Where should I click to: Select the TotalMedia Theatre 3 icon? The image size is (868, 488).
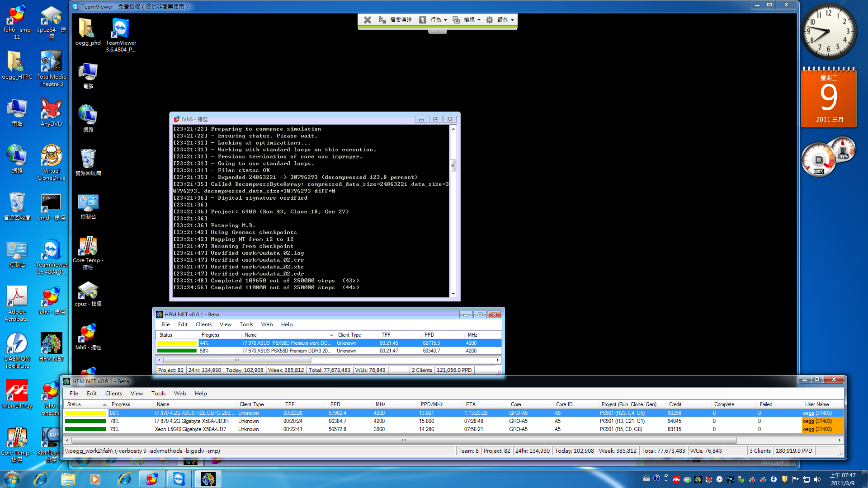(x=51, y=69)
